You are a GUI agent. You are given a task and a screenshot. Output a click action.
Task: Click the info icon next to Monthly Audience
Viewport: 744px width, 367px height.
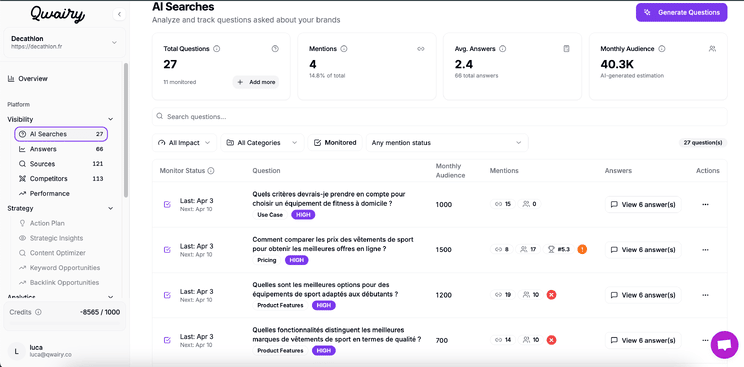tap(662, 49)
